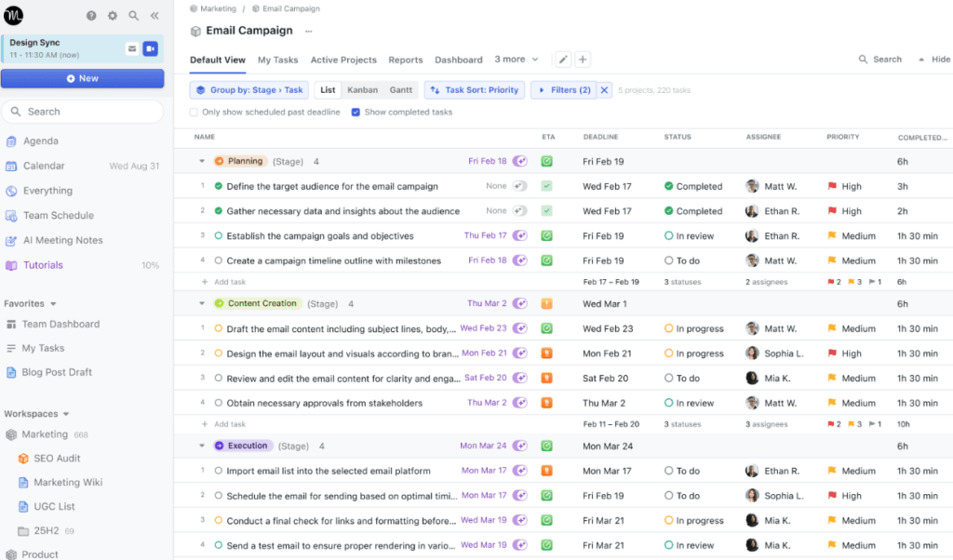This screenshot has width=953, height=560.
Task: Click the blue New button
Action: pyautogui.click(x=82, y=79)
